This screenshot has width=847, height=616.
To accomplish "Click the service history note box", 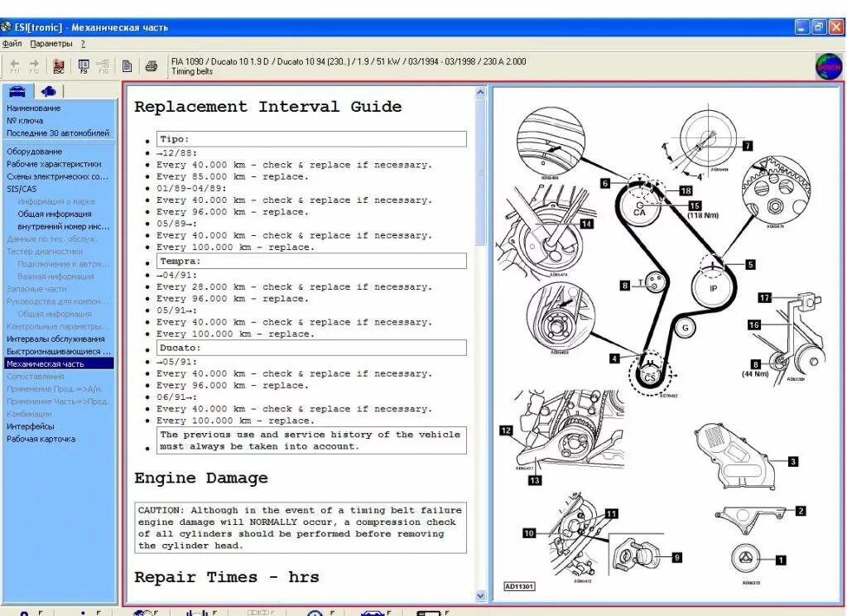I will (x=311, y=440).
